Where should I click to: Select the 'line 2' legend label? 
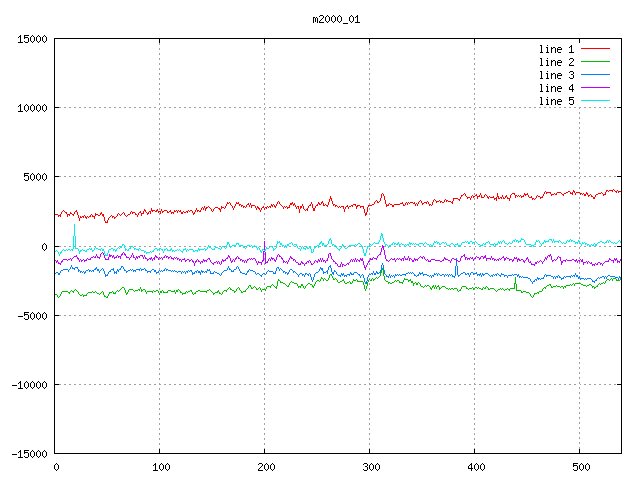tap(556, 62)
